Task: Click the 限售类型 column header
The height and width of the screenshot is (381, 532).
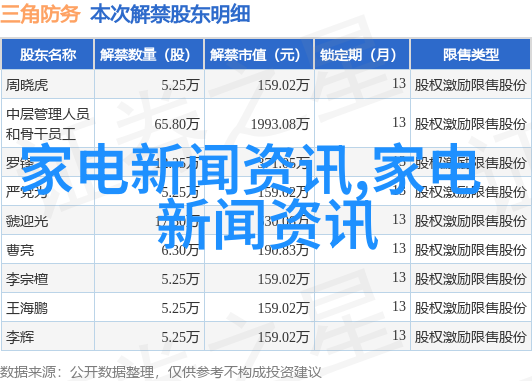Action: coord(470,55)
